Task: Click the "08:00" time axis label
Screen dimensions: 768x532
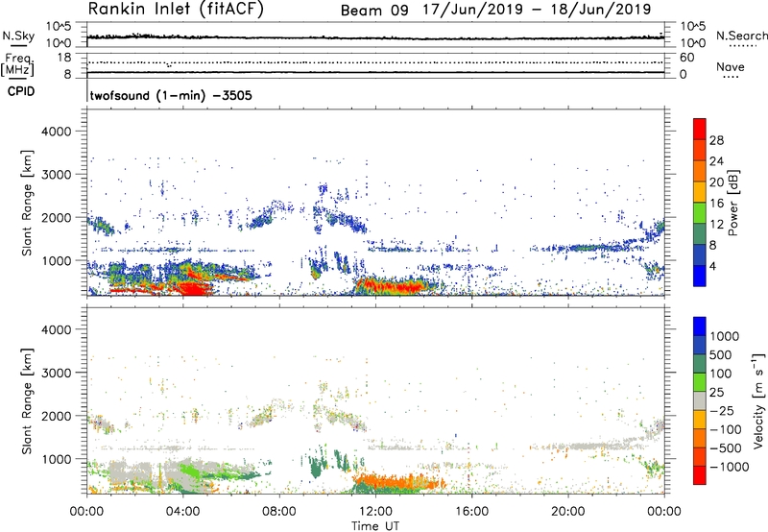Action: click(279, 512)
